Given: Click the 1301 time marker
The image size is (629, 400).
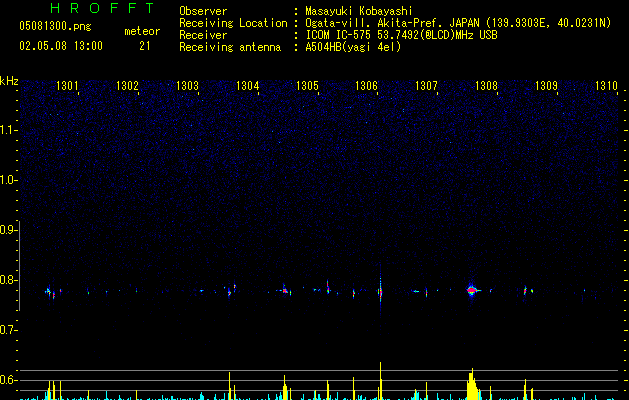Looking at the screenshot, I should coord(67,86).
